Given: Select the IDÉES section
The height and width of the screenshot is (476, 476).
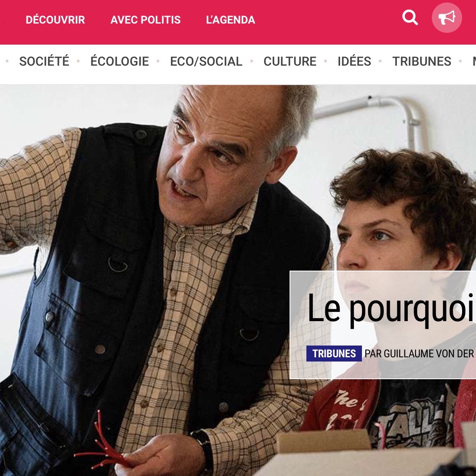Looking at the screenshot, I should [x=354, y=61].
